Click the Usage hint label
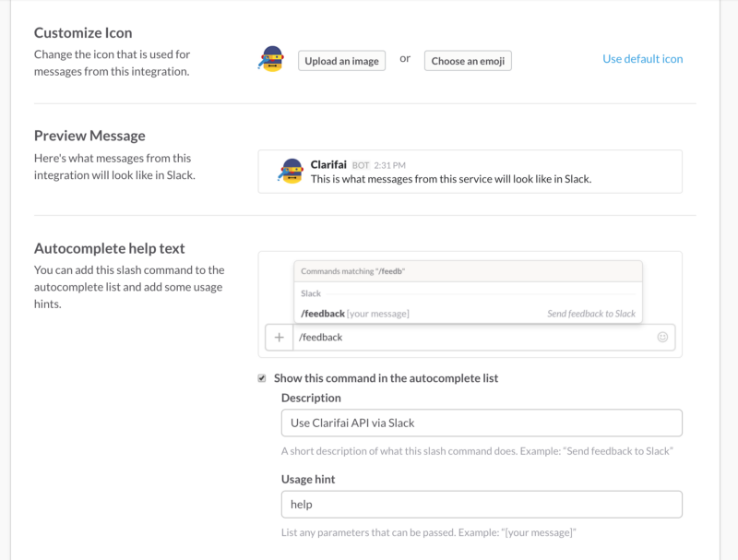The image size is (738, 560). (308, 480)
